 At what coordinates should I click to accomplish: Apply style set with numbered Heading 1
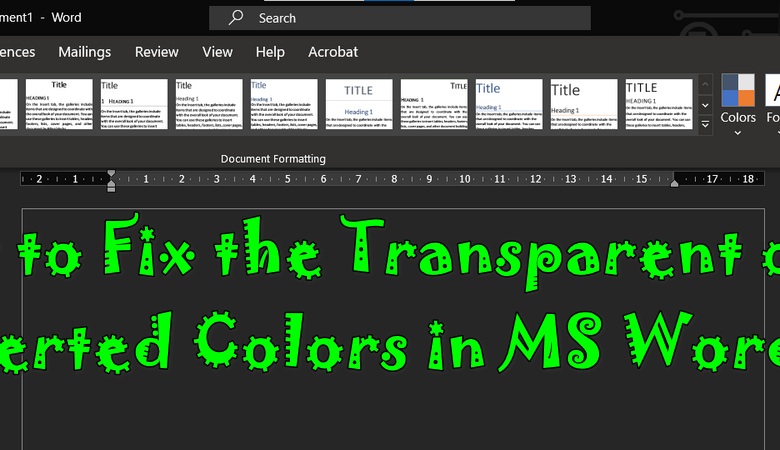[134, 104]
